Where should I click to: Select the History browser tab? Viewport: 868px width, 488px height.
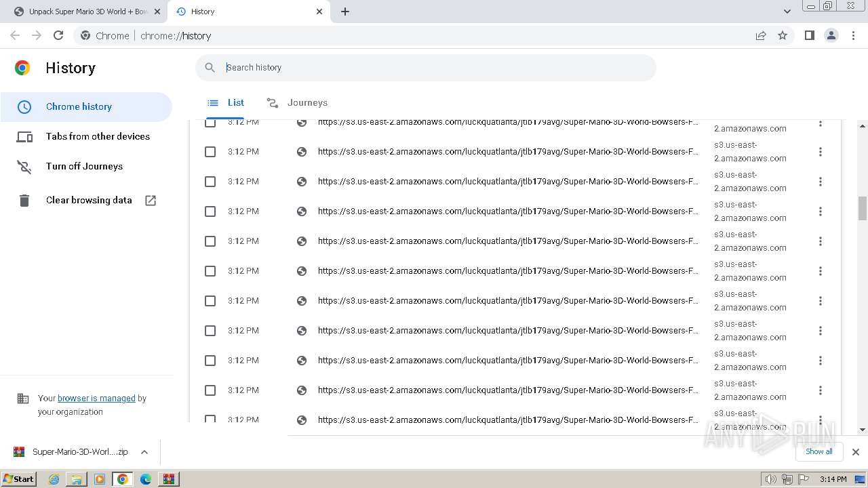[x=249, y=12]
